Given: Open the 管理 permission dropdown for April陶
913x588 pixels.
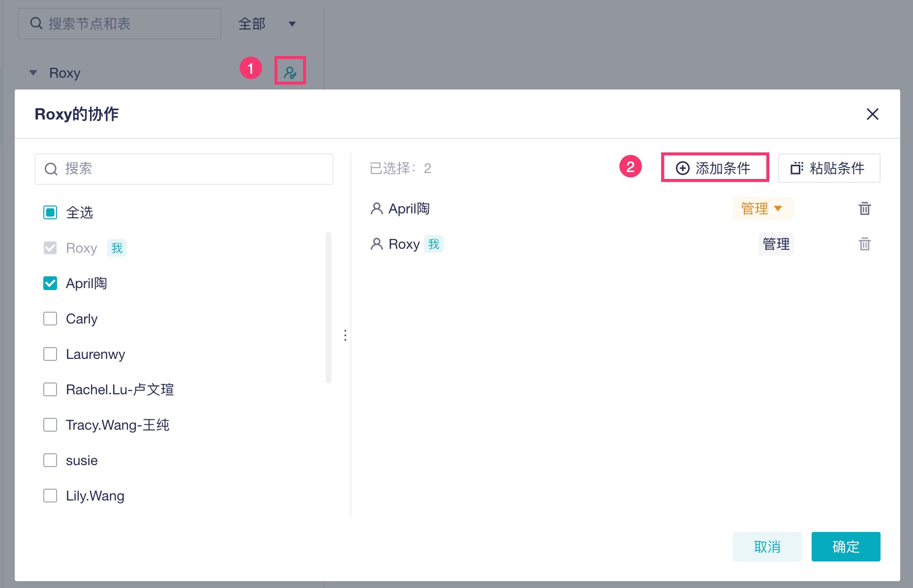Looking at the screenshot, I should (762, 208).
